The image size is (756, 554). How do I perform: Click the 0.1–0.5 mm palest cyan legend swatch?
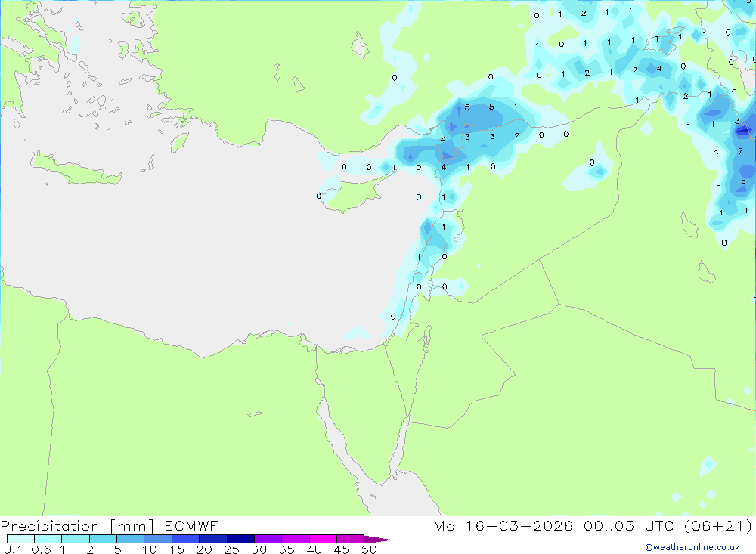click(x=20, y=539)
